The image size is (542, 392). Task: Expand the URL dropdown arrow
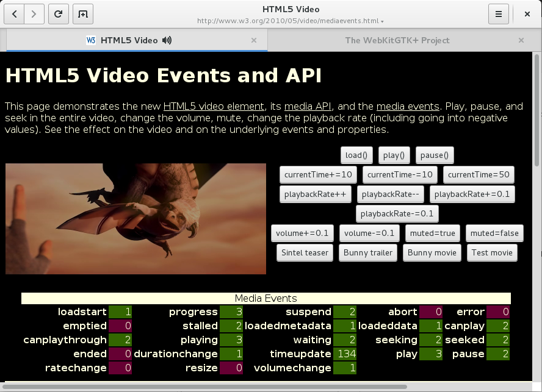[382, 21]
